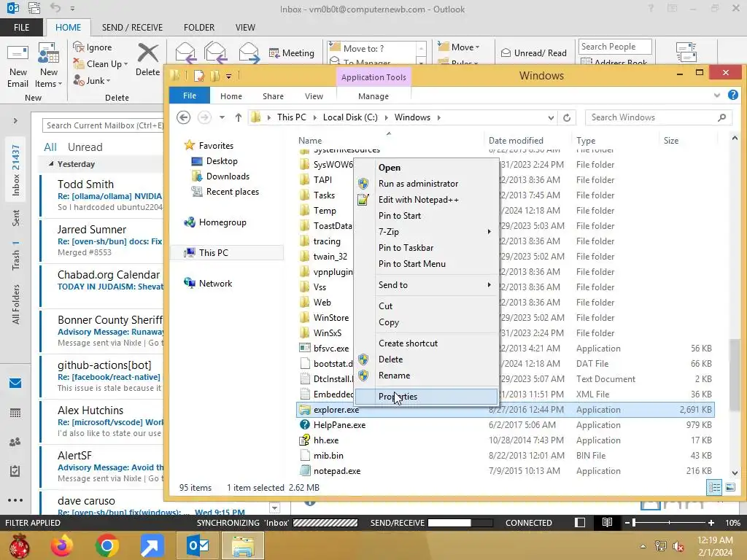Click Forward icon in Outlook ribbon
The height and width of the screenshot is (560, 747).
pos(249,52)
